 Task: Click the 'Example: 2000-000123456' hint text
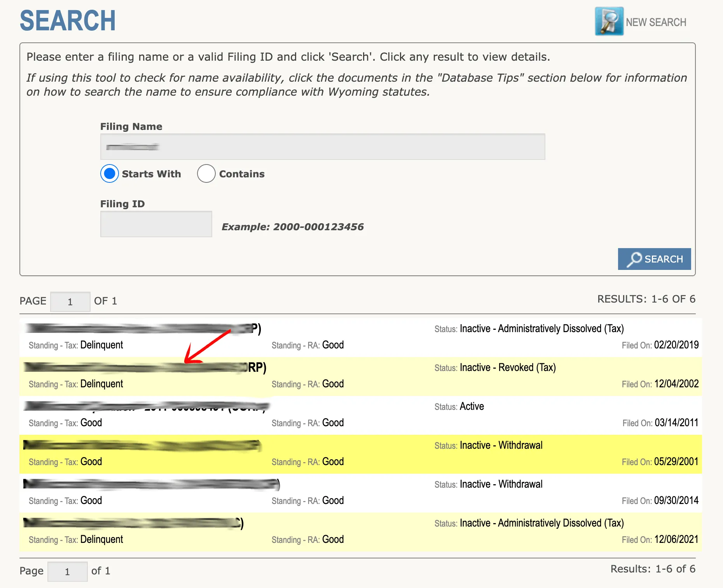pyautogui.click(x=293, y=227)
